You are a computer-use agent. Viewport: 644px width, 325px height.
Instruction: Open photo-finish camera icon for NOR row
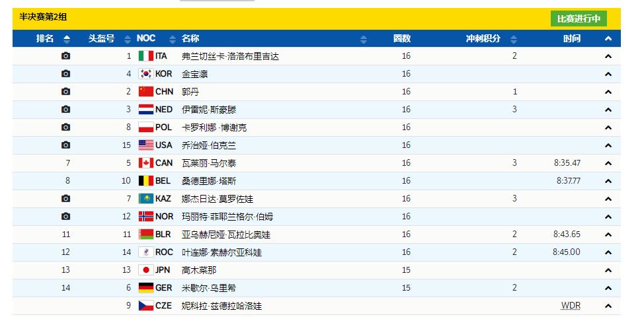(x=65, y=216)
